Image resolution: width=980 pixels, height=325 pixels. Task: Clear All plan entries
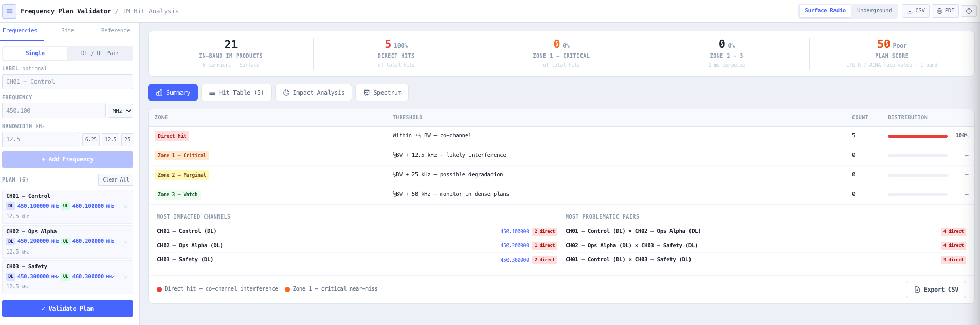coord(116,180)
